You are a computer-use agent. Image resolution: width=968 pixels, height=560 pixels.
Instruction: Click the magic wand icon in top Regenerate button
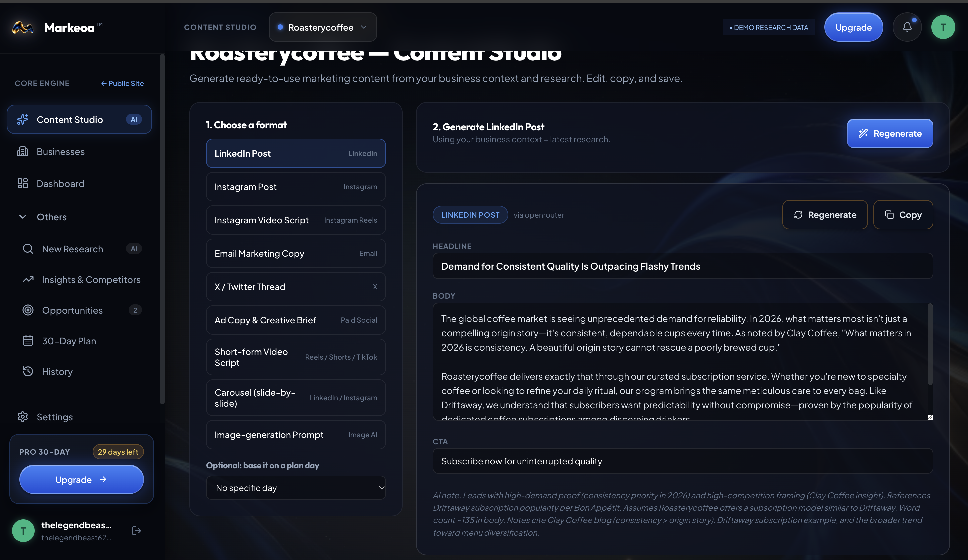coord(863,133)
